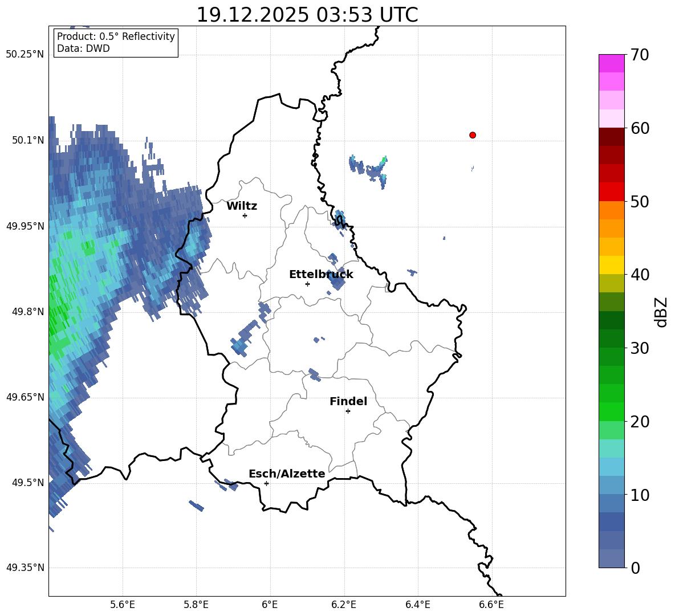675x616 pixels.
Task: Select the Ettelbruck city label
Action: [321, 275]
